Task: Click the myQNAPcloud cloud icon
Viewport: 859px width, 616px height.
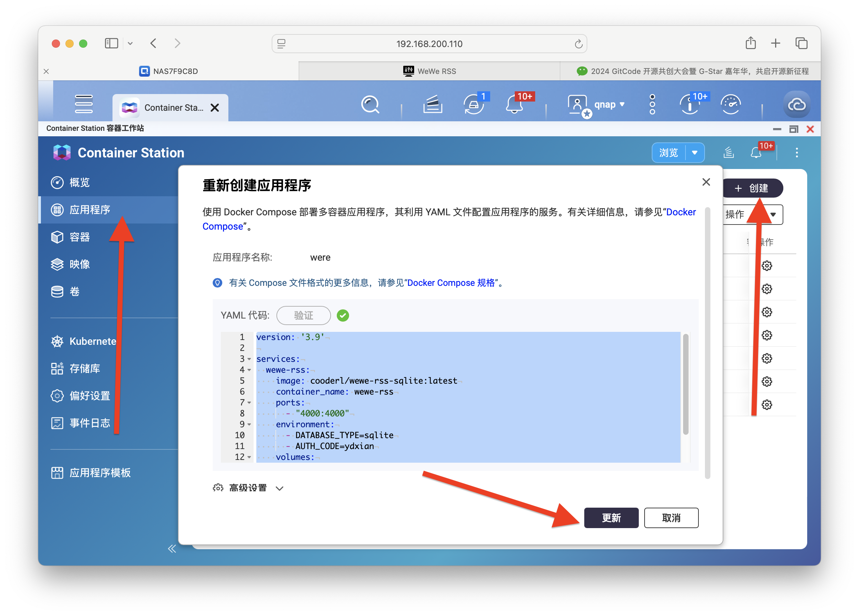Action: pyautogui.click(x=797, y=104)
